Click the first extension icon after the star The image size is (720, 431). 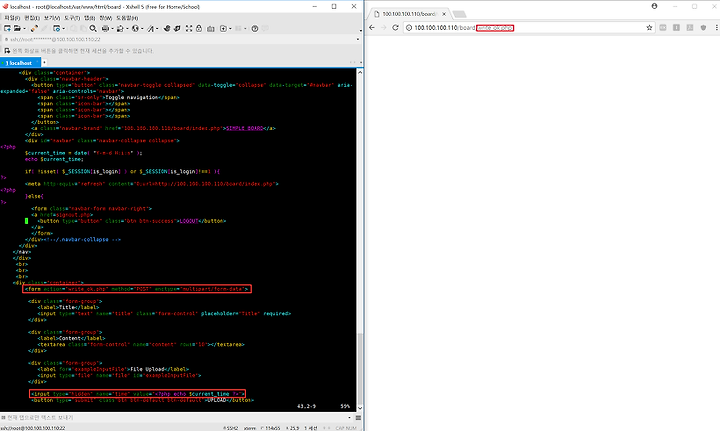point(663,28)
